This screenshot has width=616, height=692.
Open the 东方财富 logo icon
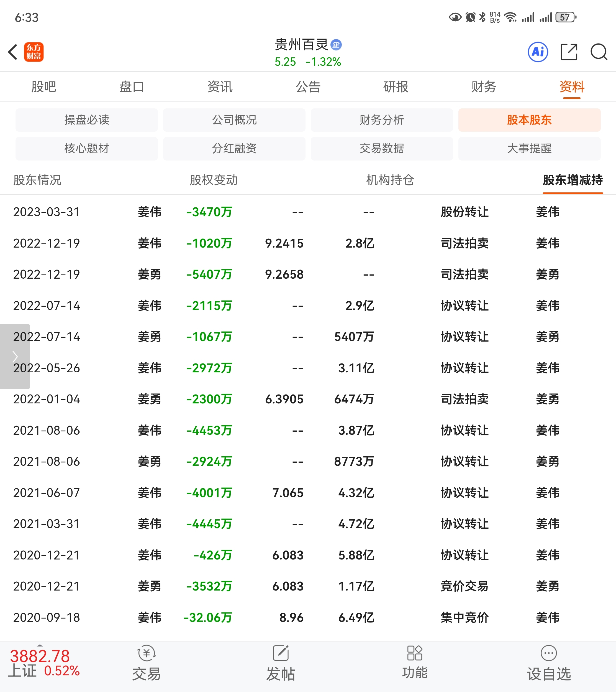pos(34,52)
